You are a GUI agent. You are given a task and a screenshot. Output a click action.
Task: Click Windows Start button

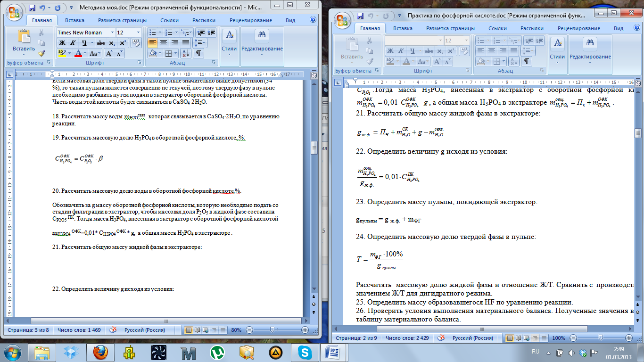(12, 352)
